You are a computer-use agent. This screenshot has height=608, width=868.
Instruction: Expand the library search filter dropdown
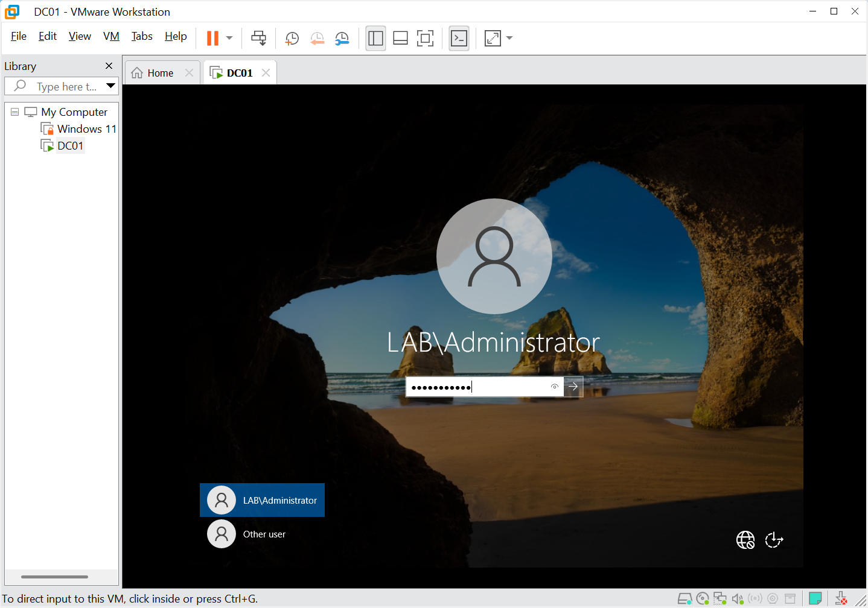click(110, 86)
